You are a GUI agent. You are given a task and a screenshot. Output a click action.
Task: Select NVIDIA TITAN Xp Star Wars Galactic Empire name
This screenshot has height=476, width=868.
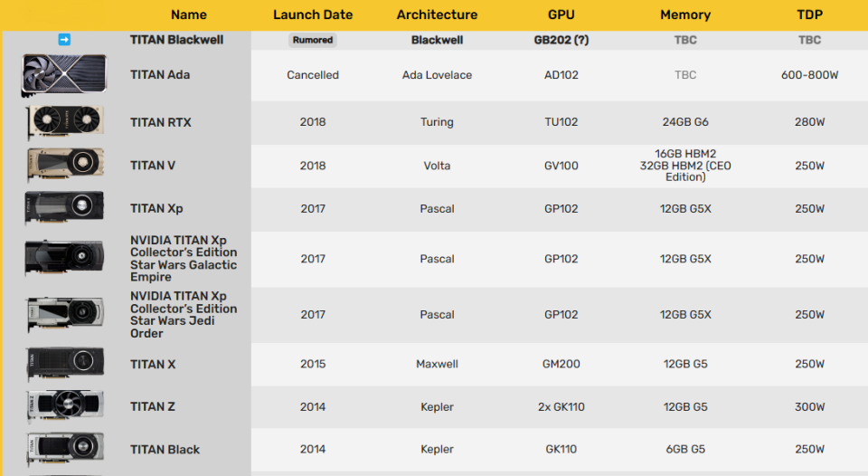pos(184,258)
